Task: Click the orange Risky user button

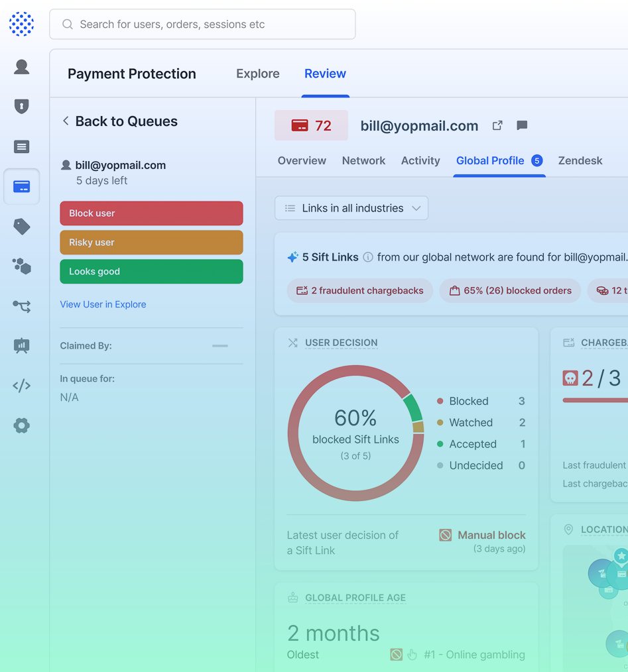Action: [x=151, y=243]
